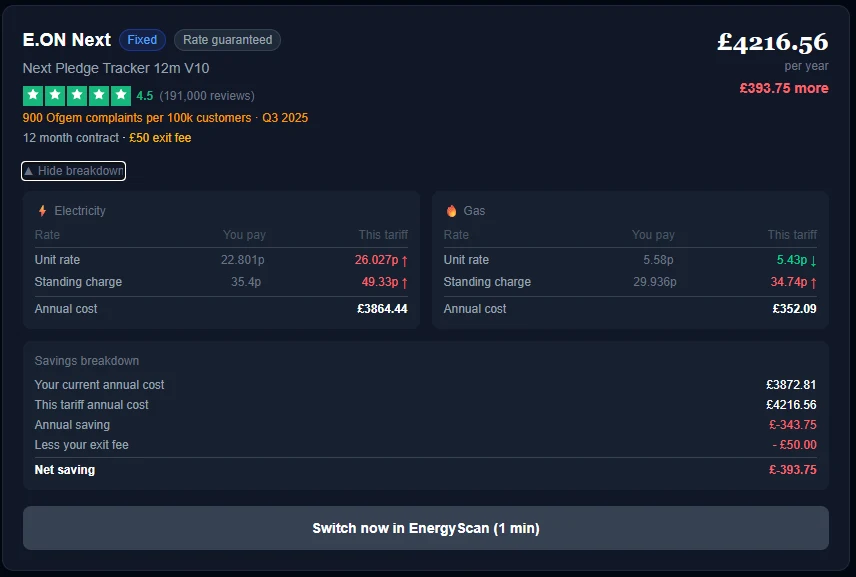The height and width of the screenshot is (577, 856).
Task: Click Next Pledge Tracker 12m V10 tariff name
Action: (x=116, y=68)
